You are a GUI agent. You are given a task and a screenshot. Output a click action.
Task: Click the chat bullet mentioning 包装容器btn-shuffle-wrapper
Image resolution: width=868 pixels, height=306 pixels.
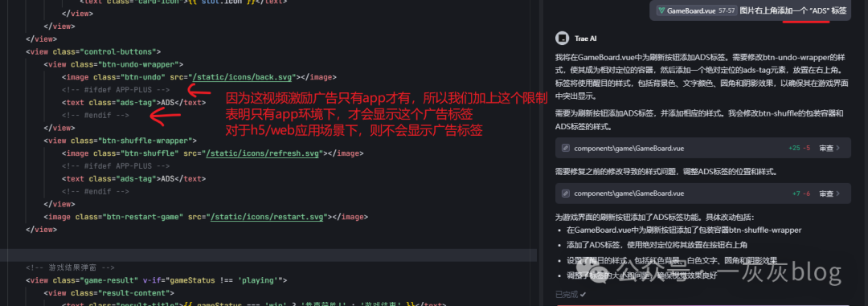tap(684, 230)
